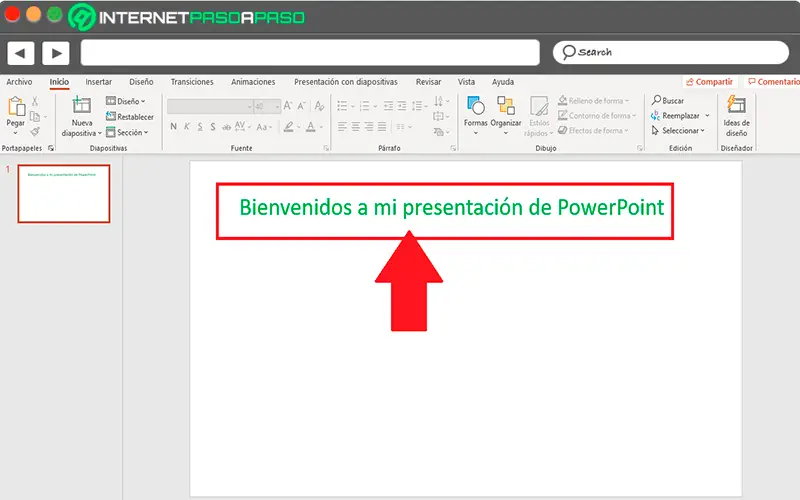Open the Fuente dialog launcher
The image size is (800, 500).
326,148
